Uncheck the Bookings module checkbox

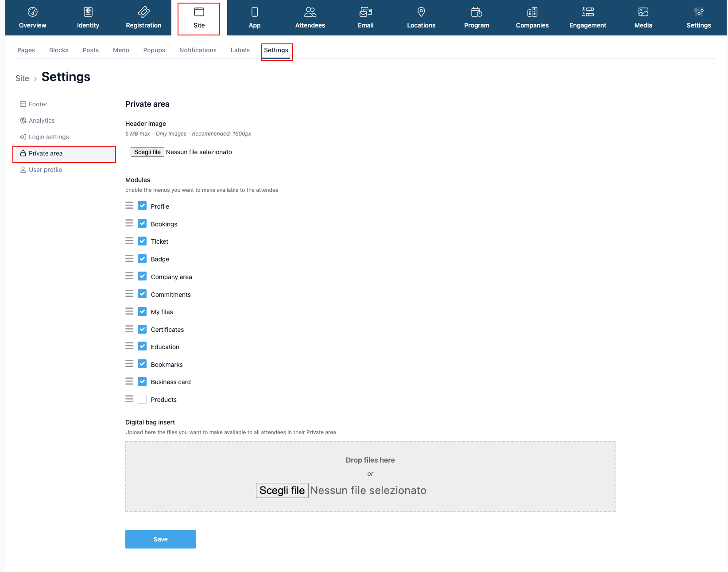142,223
